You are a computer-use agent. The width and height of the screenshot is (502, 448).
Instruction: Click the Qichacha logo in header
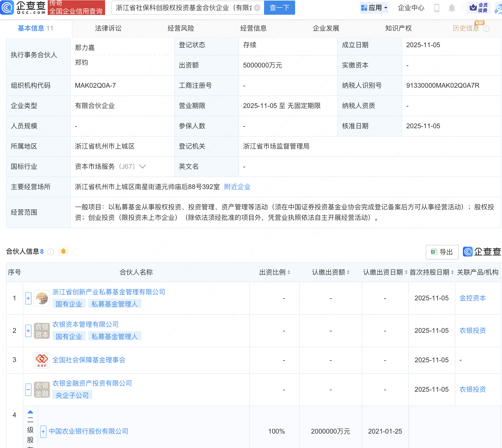[x=23, y=7]
